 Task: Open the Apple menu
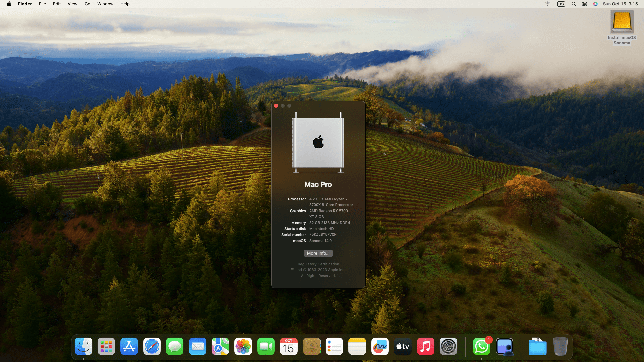pos(9,4)
